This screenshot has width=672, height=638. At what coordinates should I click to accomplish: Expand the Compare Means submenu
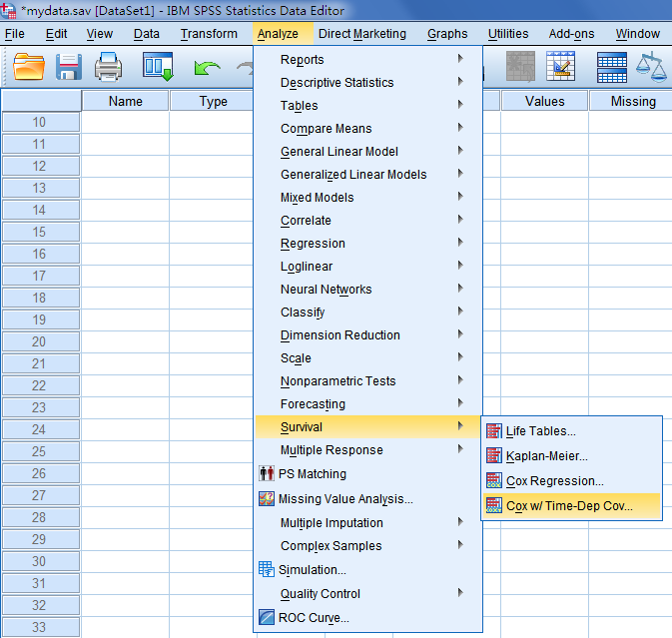[326, 129]
